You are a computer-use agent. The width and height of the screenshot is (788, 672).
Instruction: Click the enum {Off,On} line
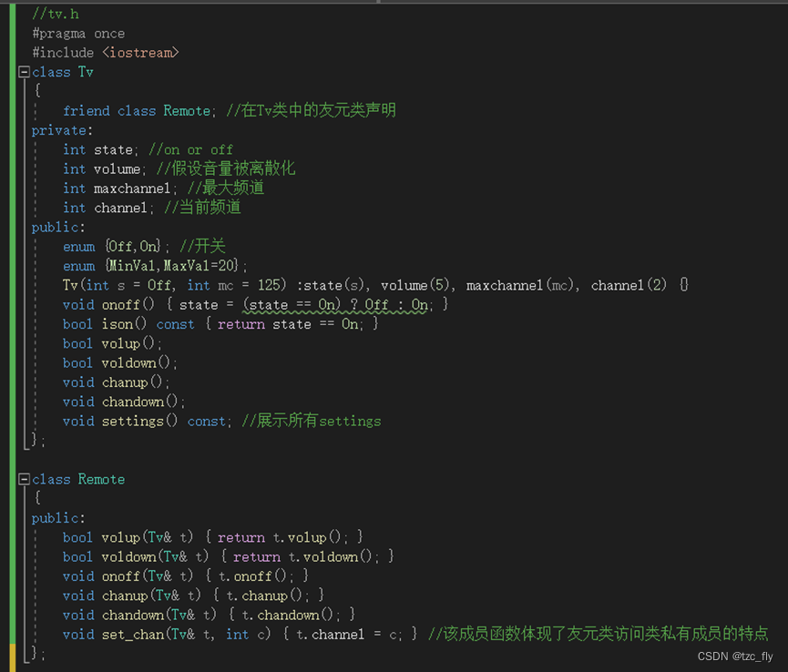pyautogui.click(x=144, y=246)
